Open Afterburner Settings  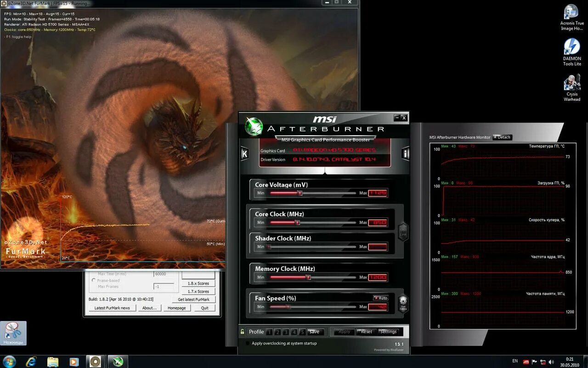389,332
